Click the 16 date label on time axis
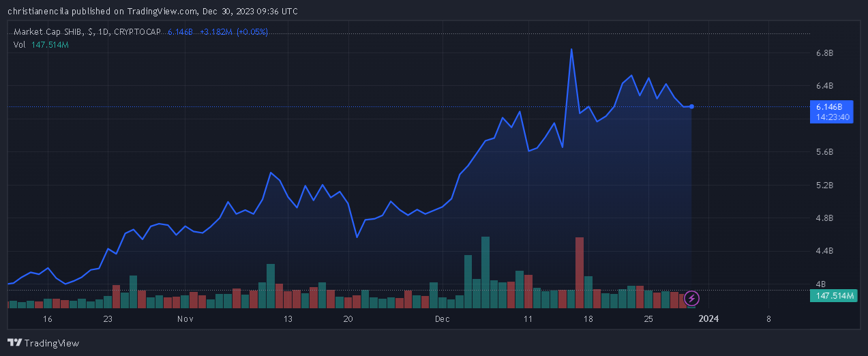This screenshot has height=356, width=868. pyautogui.click(x=48, y=319)
